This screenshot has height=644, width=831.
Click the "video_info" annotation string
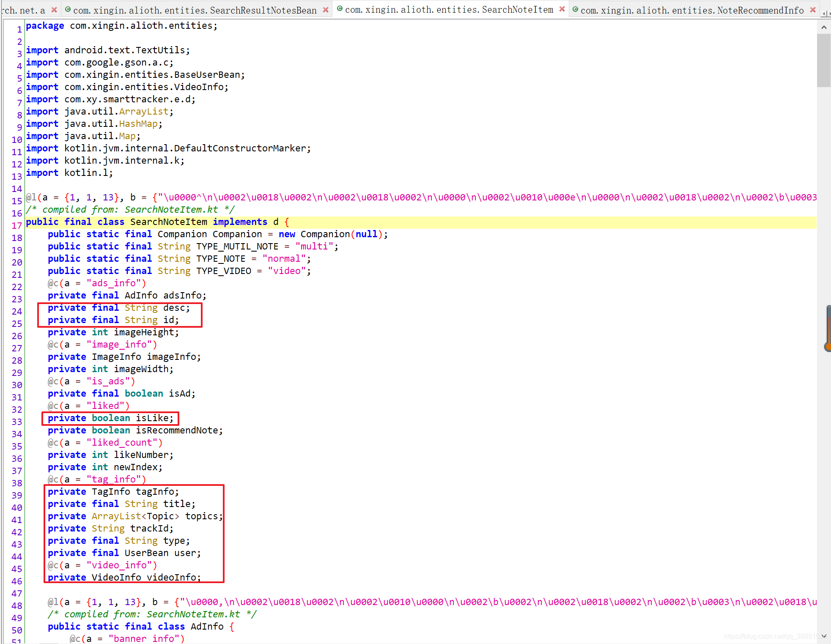(x=119, y=565)
